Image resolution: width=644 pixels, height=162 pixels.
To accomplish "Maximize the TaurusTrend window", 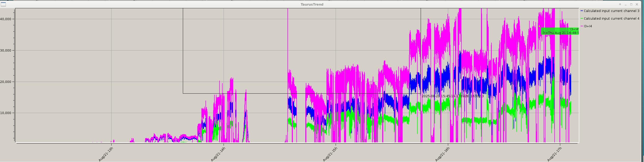I will tap(631, 4).
